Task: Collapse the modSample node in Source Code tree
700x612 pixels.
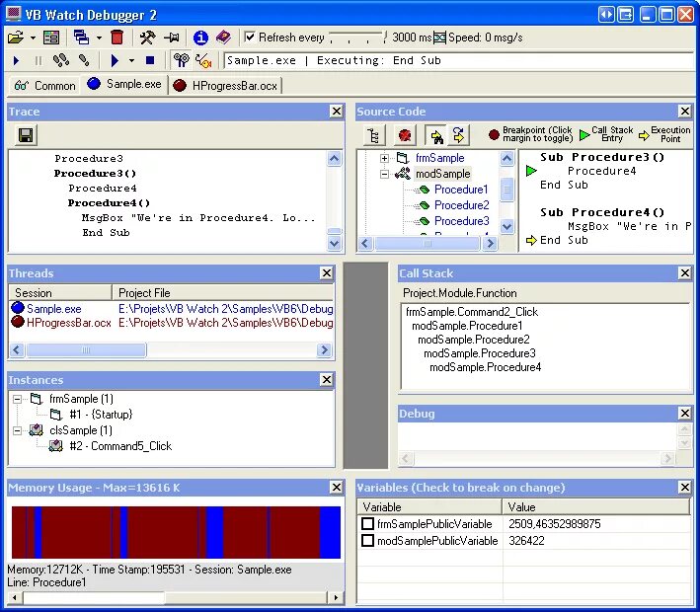Action: pos(384,174)
